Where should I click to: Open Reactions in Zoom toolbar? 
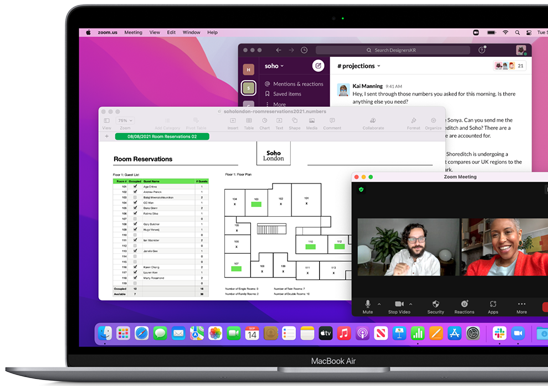pyautogui.click(x=464, y=307)
